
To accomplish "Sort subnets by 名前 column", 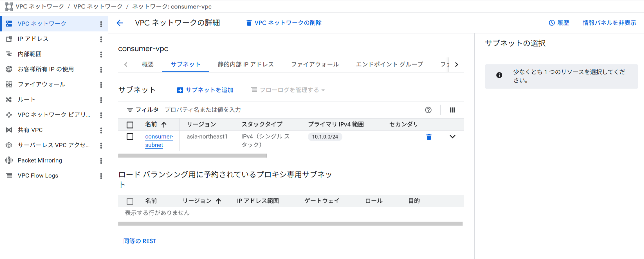I will [x=156, y=124].
